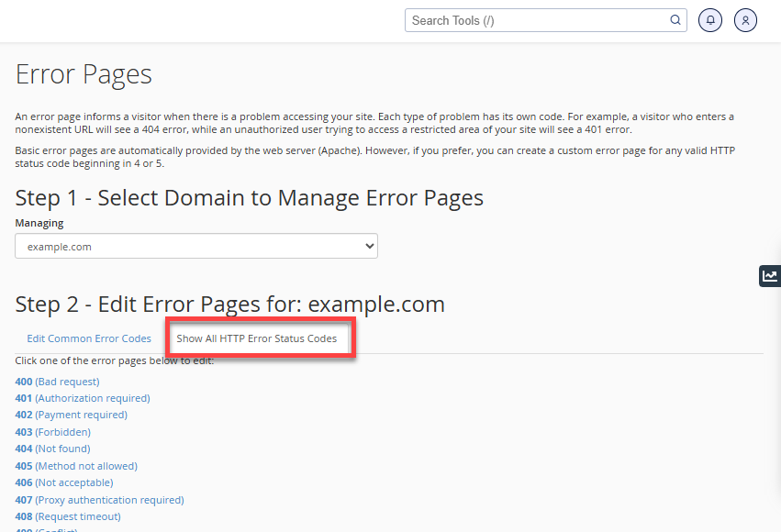Click the Error Pages page heading
781x532 pixels.
[84, 73]
